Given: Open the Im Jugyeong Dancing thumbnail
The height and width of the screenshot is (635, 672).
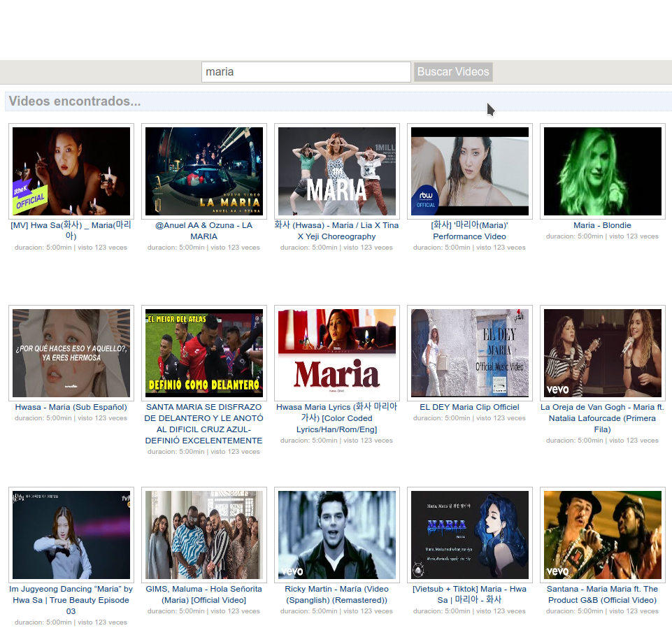Looking at the screenshot, I should point(71,535).
